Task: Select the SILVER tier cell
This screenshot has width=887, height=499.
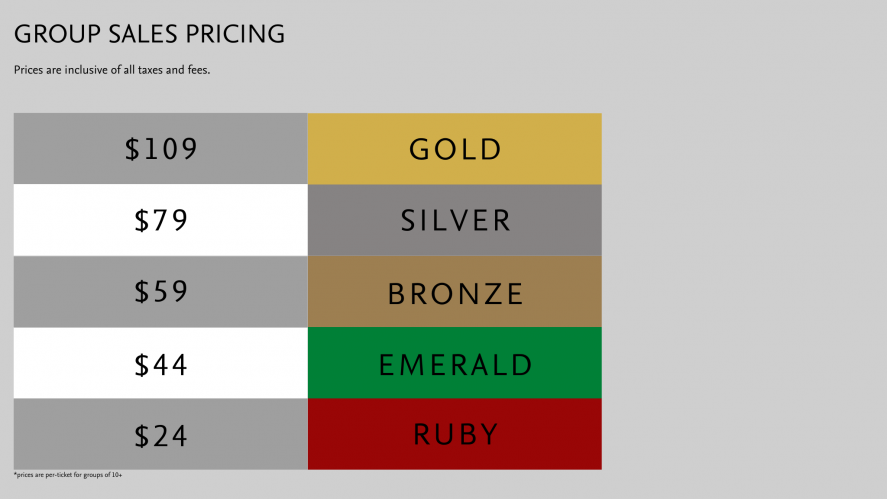Action: click(454, 220)
